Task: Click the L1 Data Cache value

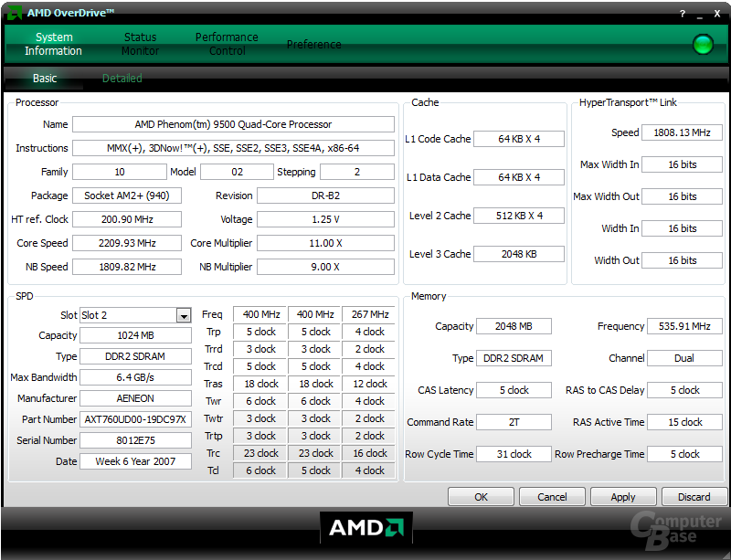Action: (x=519, y=177)
